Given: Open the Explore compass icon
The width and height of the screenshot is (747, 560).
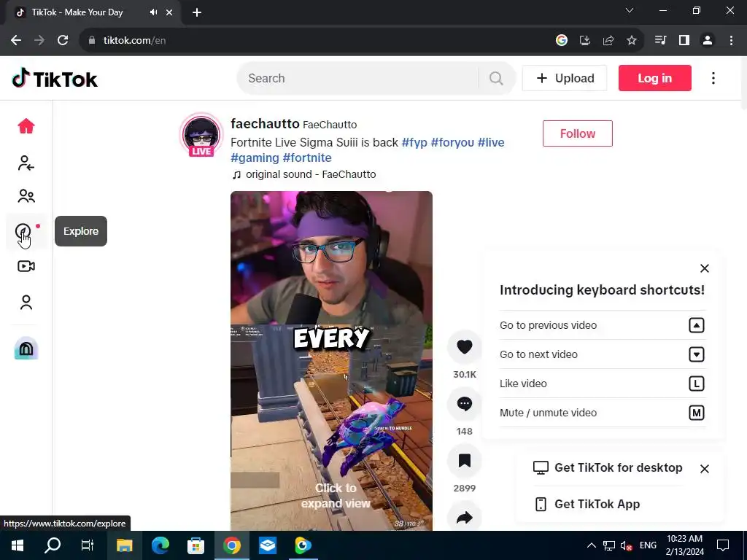Looking at the screenshot, I should coord(23,231).
